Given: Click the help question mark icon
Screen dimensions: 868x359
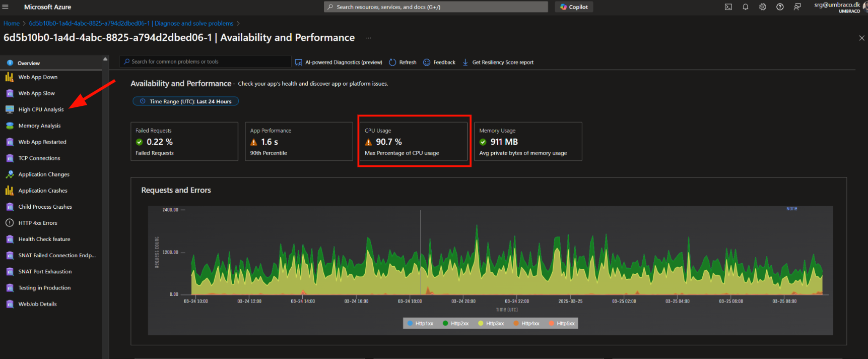Looking at the screenshot, I should pyautogui.click(x=780, y=7).
